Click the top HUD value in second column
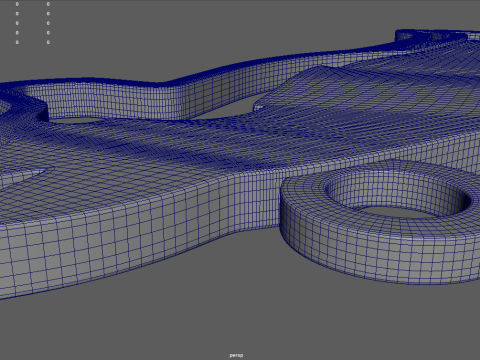480x360 pixels. (48, 4)
